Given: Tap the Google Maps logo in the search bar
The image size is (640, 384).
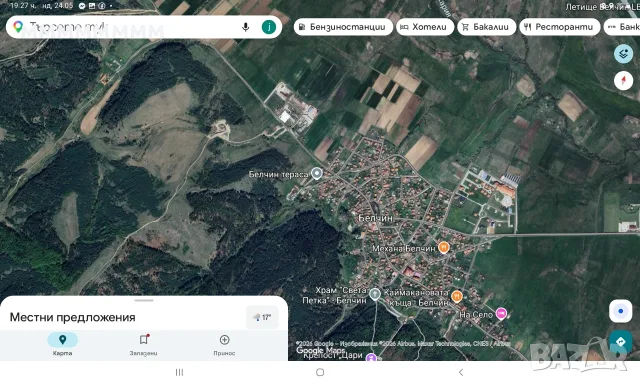Looking at the screenshot, I should tap(18, 27).
